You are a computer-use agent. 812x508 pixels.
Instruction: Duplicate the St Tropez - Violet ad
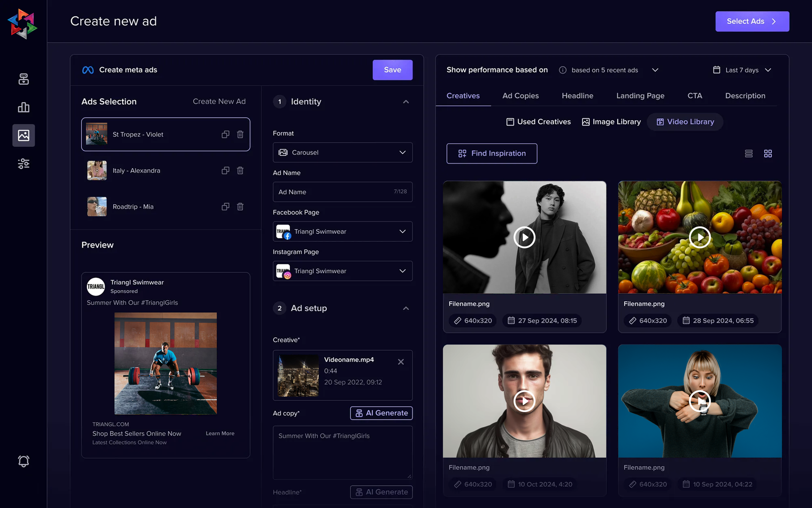tap(225, 134)
